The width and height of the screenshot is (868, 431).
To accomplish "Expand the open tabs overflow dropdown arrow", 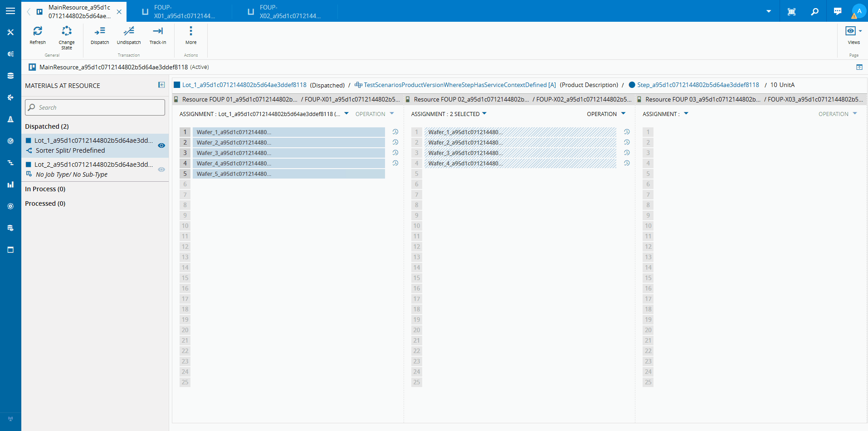I will pos(769,11).
